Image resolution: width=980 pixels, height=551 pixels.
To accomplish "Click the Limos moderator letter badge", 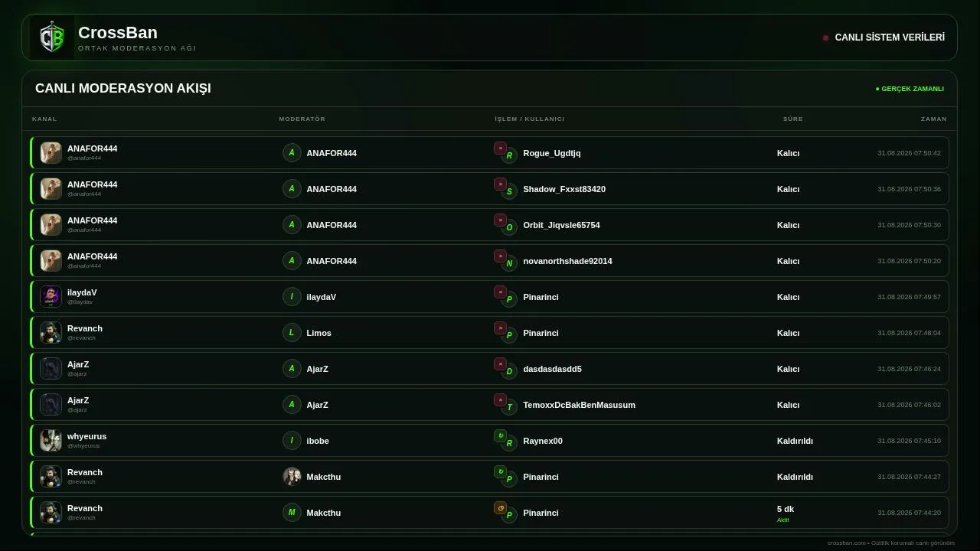I will point(292,332).
